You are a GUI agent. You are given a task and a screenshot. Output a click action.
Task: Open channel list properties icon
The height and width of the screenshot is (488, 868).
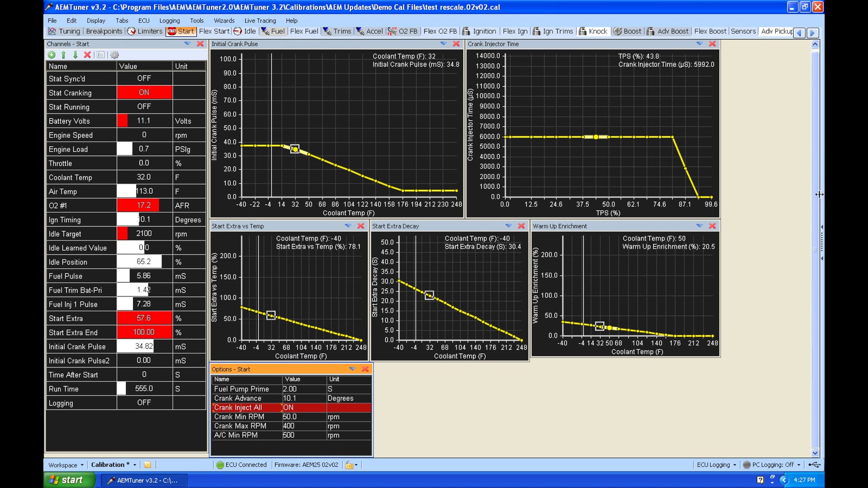click(x=101, y=55)
